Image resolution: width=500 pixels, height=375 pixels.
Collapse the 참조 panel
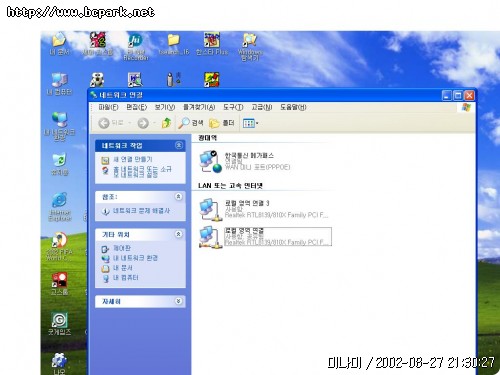(179, 196)
